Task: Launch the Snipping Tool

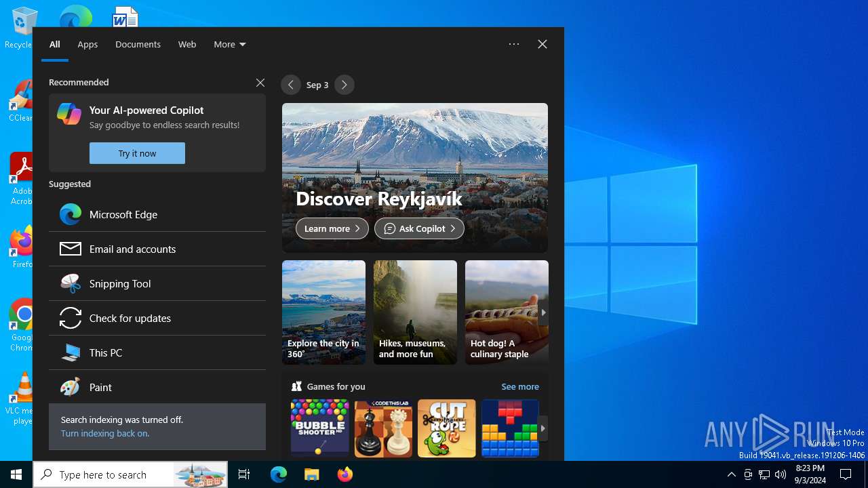Action: (157, 283)
